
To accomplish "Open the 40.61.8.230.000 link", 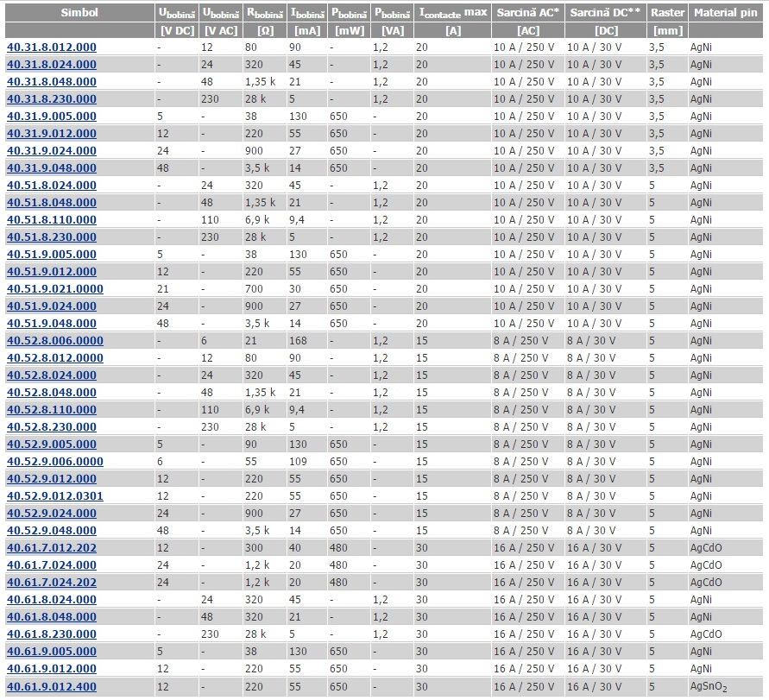I will click(x=52, y=634).
